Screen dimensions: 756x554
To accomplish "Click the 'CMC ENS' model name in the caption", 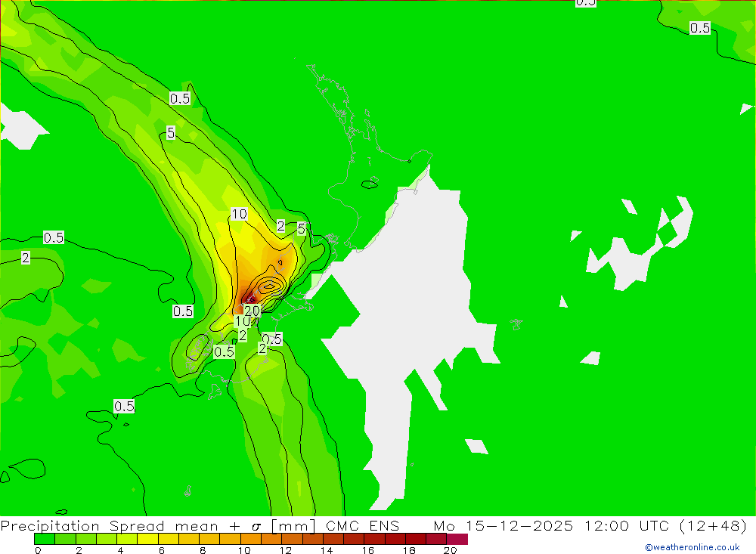I will 363,525.
